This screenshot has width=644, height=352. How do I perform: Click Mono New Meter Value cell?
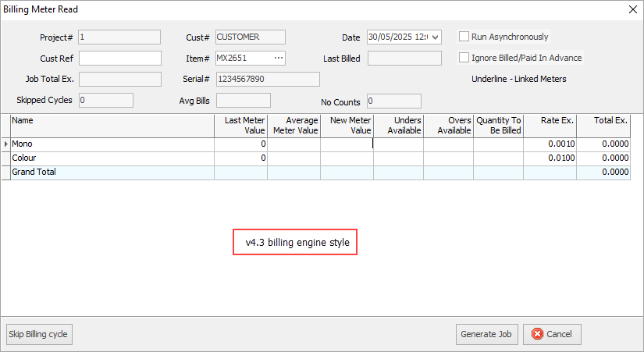click(x=347, y=144)
